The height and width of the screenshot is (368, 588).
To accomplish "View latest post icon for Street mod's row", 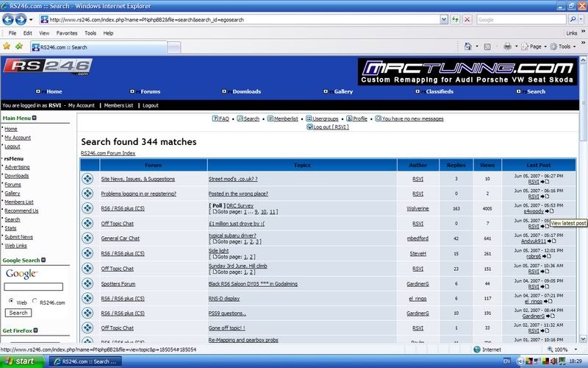I will pyautogui.click(x=545, y=182).
